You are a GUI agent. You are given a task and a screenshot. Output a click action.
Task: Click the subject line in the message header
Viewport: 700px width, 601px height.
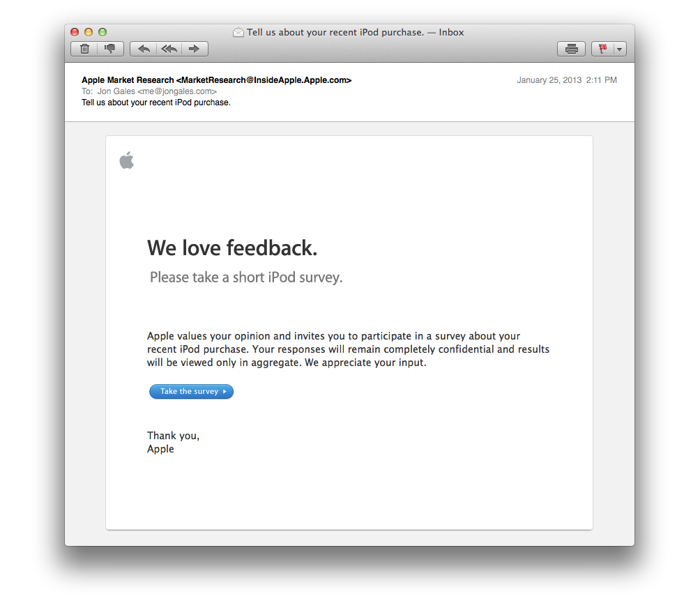click(x=156, y=102)
